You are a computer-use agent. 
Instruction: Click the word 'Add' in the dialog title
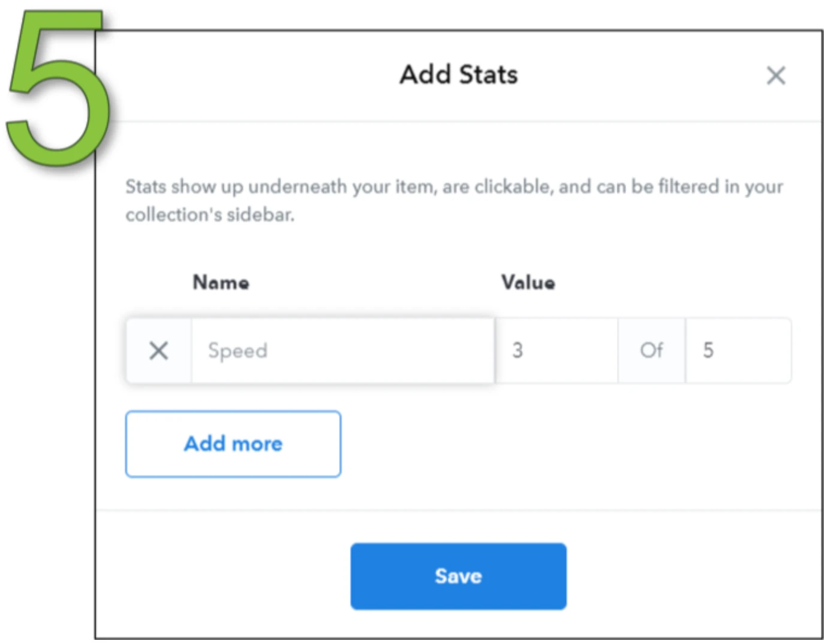point(426,75)
